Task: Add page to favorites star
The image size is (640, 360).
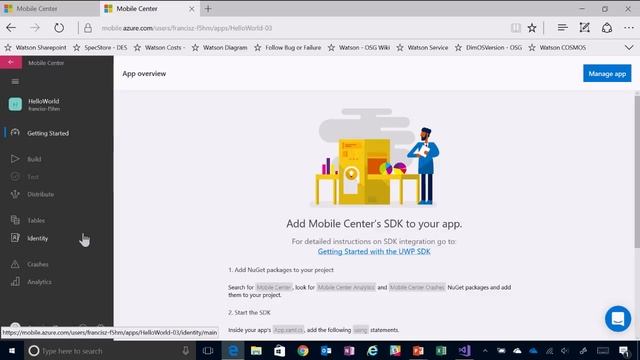Action: (531, 28)
